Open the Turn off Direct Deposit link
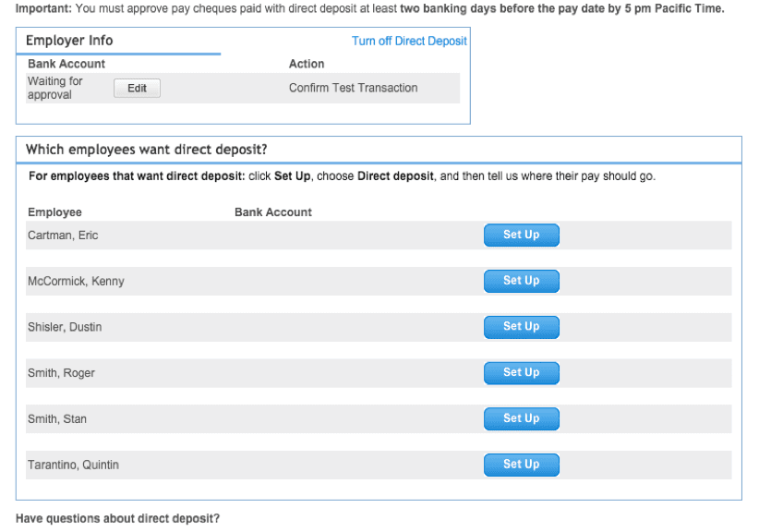This screenshot has width=771, height=532. coord(409,41)
